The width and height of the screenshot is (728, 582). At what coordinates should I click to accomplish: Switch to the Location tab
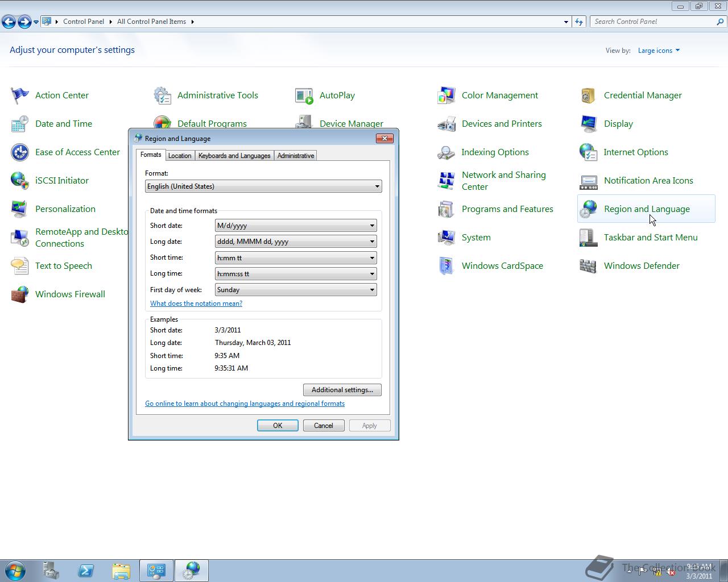pos(180,156)
